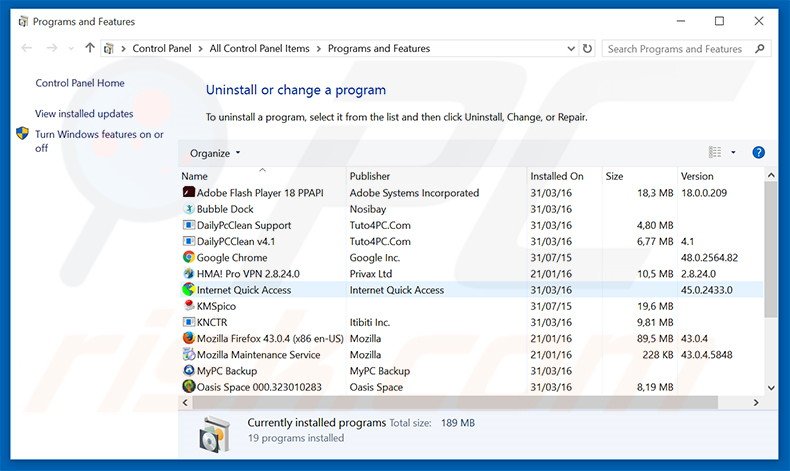Open View installed updates link
Viewport: 790px width, 471px height.
pyautogui.click(x=84, y=114)
